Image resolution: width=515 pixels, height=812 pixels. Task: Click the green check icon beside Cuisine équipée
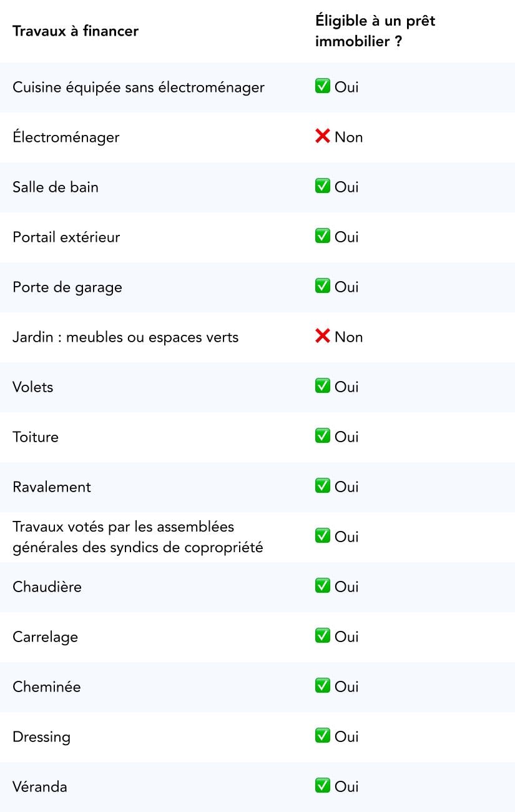coord(322,86)
